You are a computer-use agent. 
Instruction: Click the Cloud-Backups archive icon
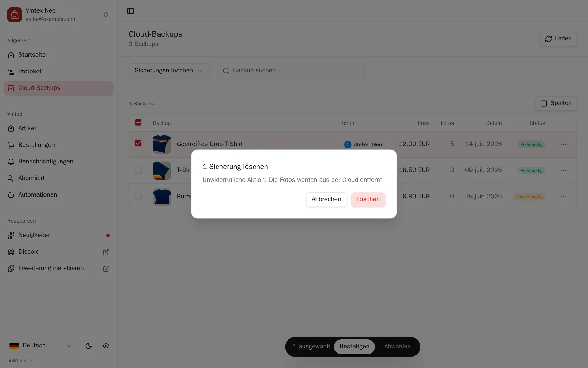[11, 88]
